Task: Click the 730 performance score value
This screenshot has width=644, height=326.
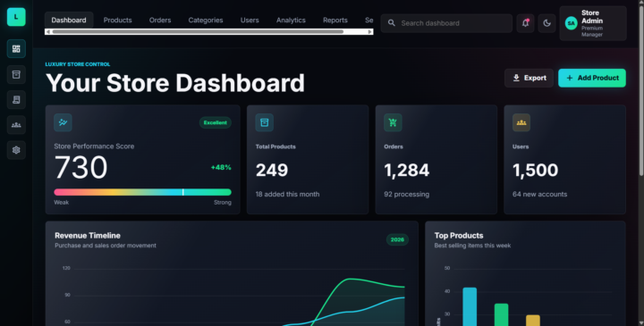Action: coord(80,168)
